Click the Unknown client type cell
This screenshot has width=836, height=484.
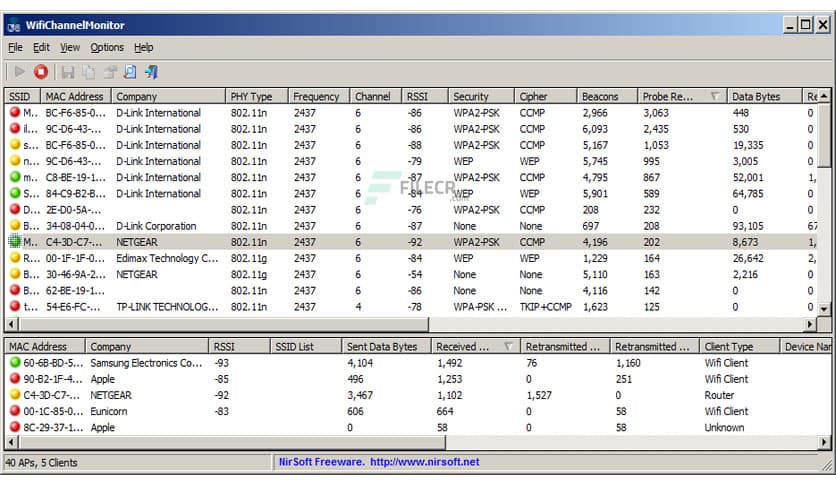click(724, 427)
